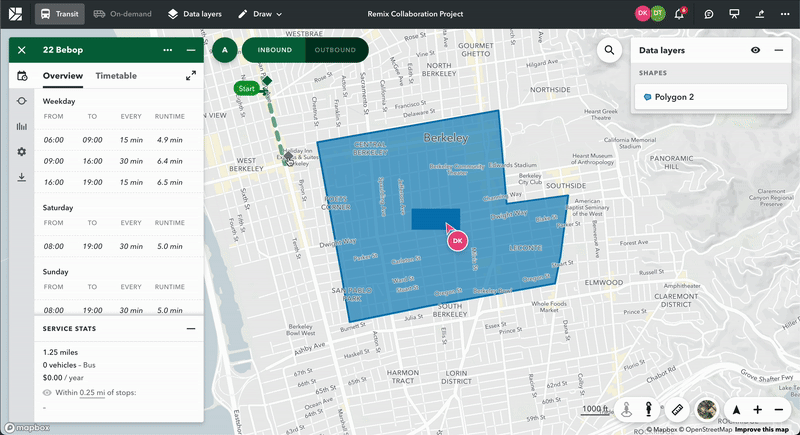Select the Polygon 2 shape layer
Viewport: 800px width, 435px height.
coord(709,97)
